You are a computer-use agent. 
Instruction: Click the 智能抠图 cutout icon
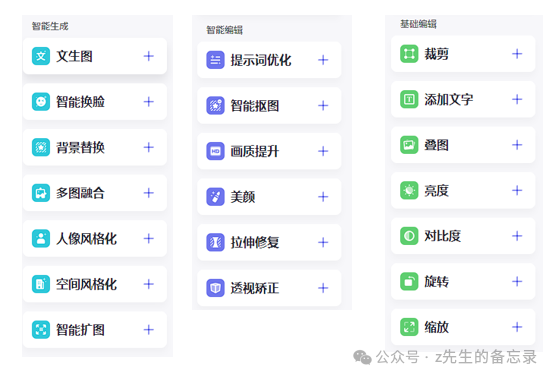pyautogui.click(x=215, y=105)
